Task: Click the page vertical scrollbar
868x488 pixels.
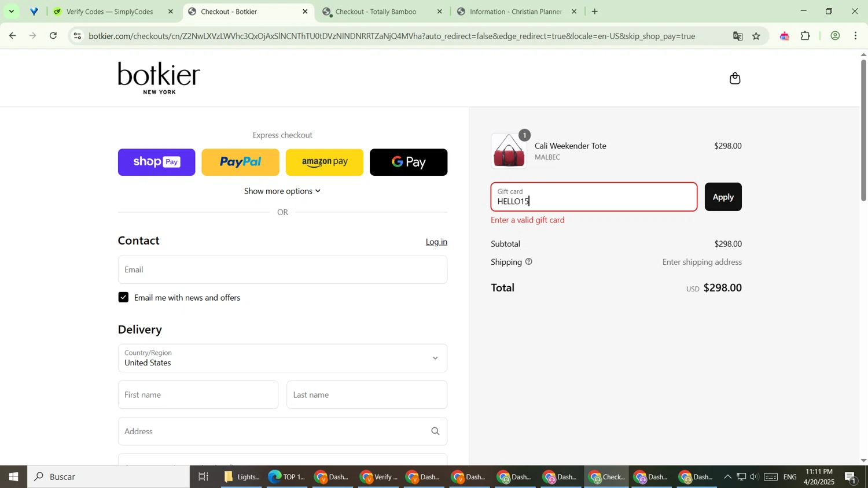Action: (x=863, y=130)
